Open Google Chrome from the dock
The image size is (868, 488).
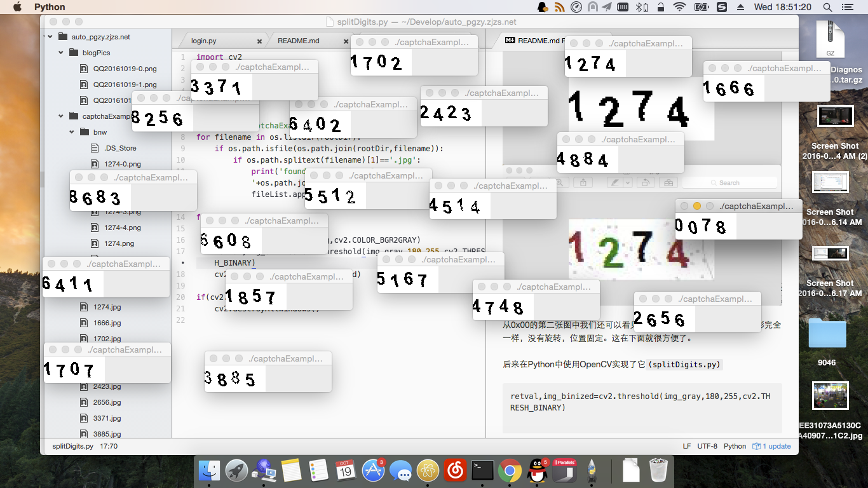[x=510, y=471]
